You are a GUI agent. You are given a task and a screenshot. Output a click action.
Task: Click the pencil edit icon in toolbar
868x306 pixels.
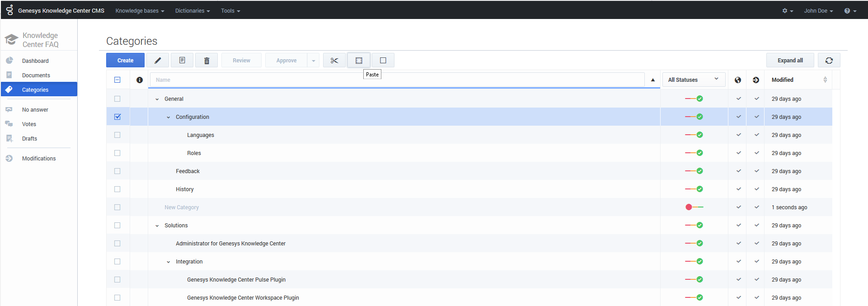[x=158, y=61]
